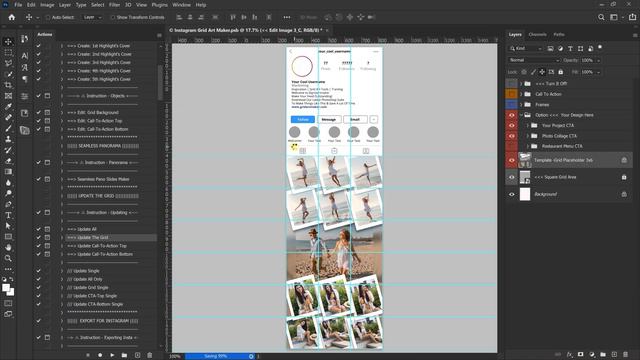
Task: Click the Saving progress bar in status
Action: pos(220,356)
